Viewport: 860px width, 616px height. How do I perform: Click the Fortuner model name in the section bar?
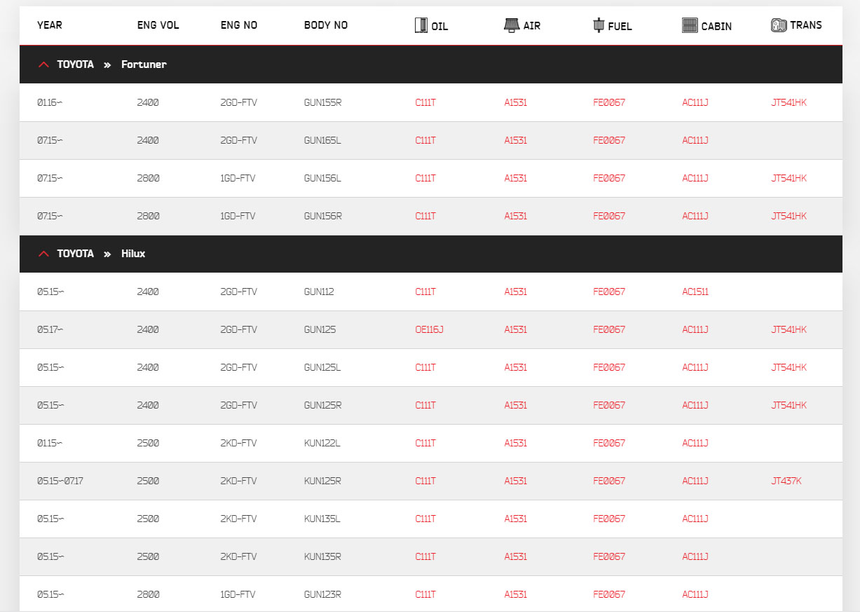(144, 64)
